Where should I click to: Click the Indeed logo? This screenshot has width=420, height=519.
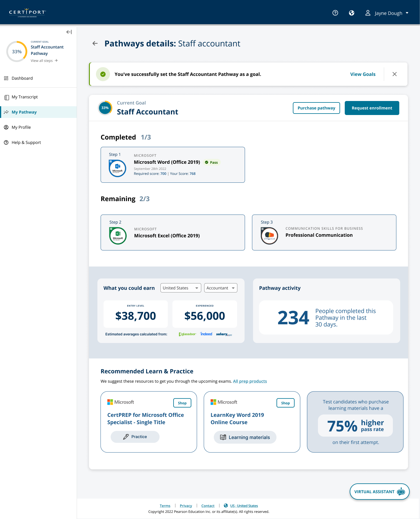(206, 334)
